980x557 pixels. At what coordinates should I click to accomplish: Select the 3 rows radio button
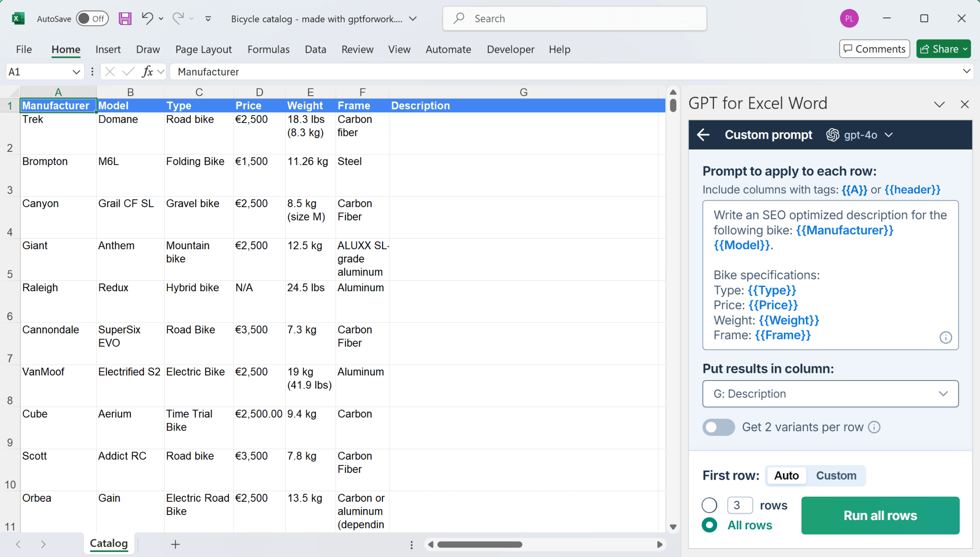pos(709,505)
